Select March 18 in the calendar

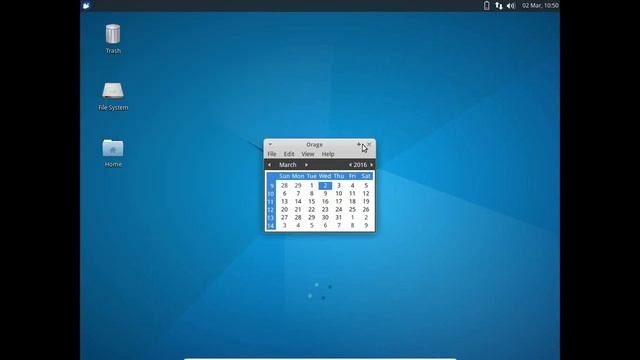352,201
